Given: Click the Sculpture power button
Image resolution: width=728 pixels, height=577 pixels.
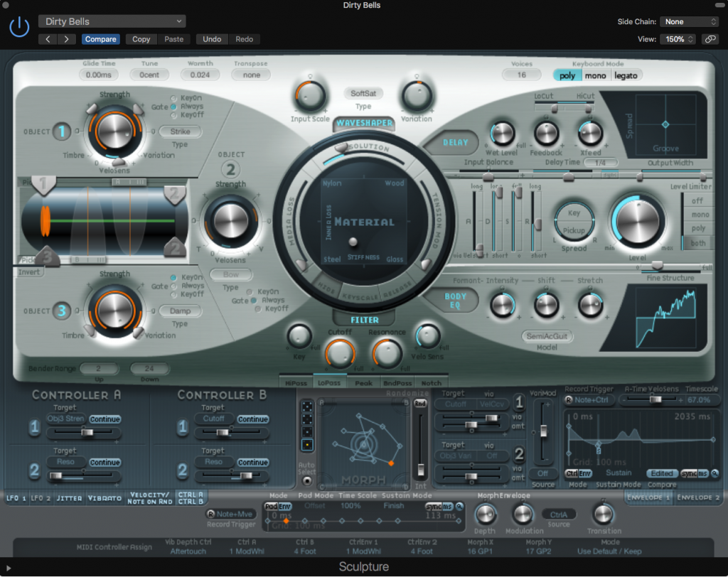Looking at the screenshot, I should point(19,26).
